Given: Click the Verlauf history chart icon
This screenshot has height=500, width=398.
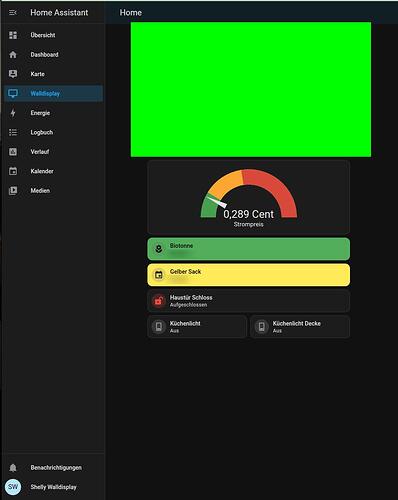Looking at the screenshot, I should click(x=13, y=152).
